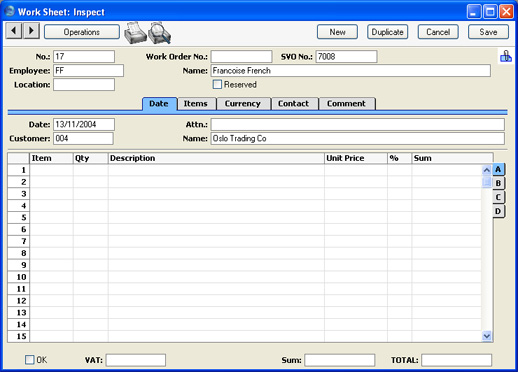Viewport: 518px width, 372px height.
Task: Click the TOTAL field
Action: tap(456, 360)
